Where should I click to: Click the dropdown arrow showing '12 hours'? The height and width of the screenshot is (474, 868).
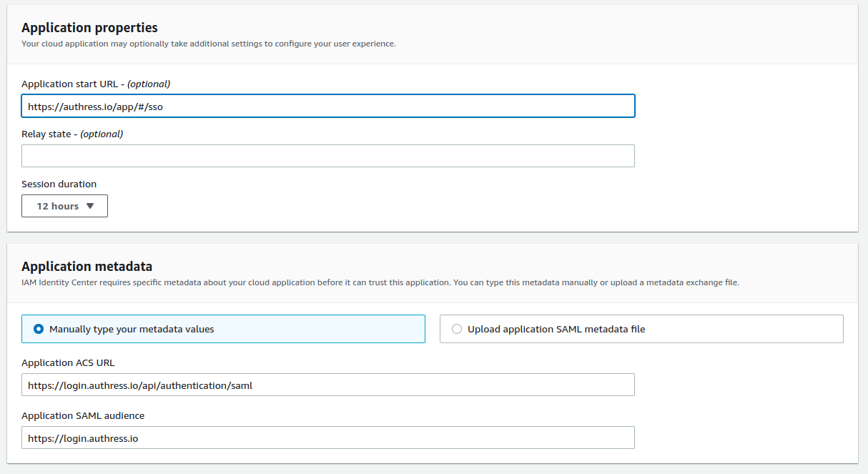(x=91, y=206)
